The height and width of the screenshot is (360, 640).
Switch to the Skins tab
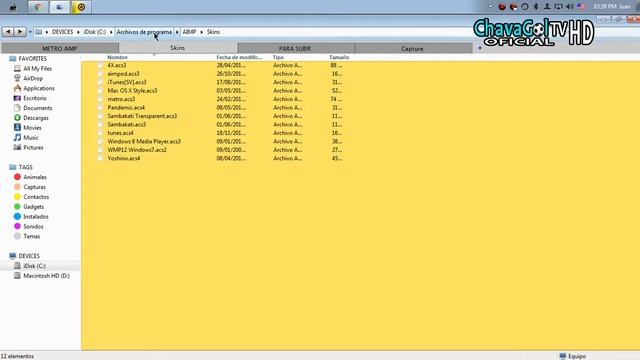click(x=178, y=48)
